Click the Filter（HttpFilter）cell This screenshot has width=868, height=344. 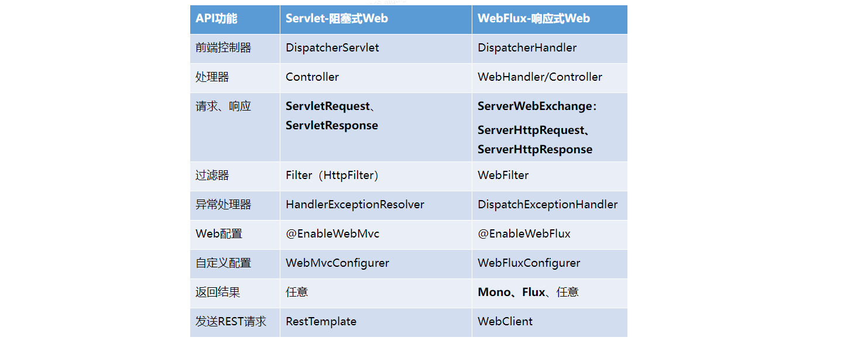376,176
